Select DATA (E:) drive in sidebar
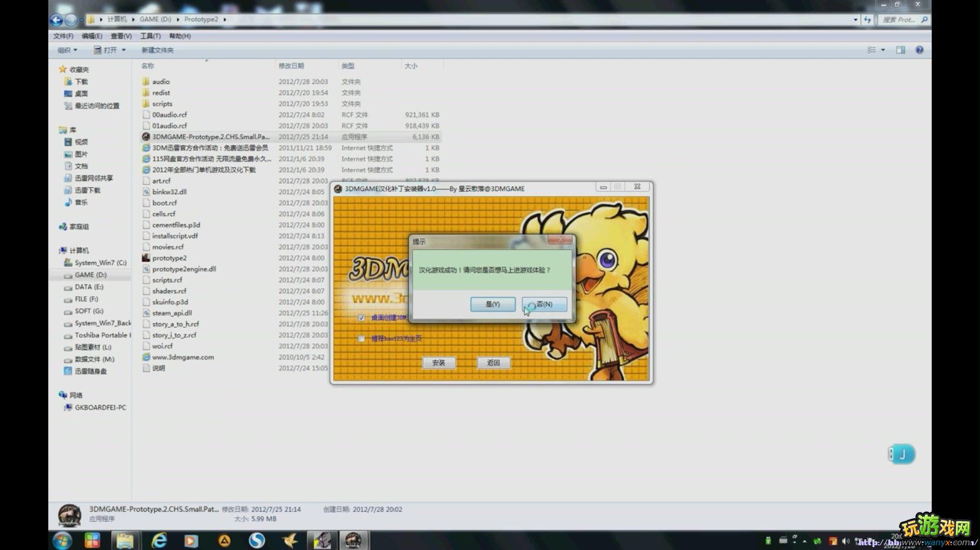 click(89, 287)
